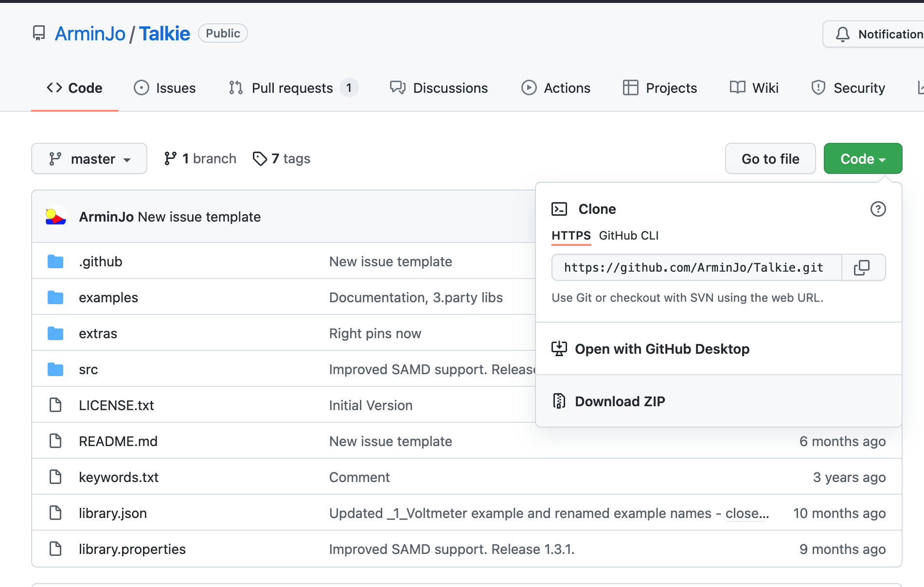Click the Notifications bell icon
This screenshot has width=924, height=587.
[x=843, y=34]
